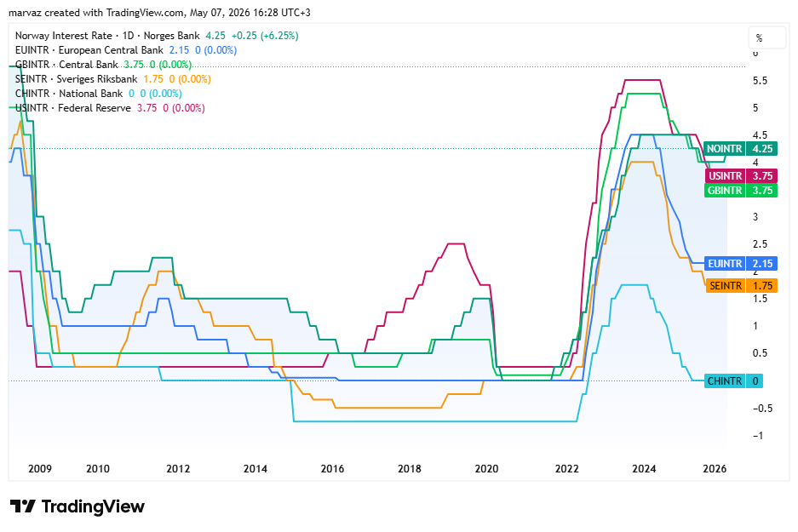Click the USINTR 3.75 price label
Image resolution: width=798 pixels, height=532 pixels.
pos(740,176)
